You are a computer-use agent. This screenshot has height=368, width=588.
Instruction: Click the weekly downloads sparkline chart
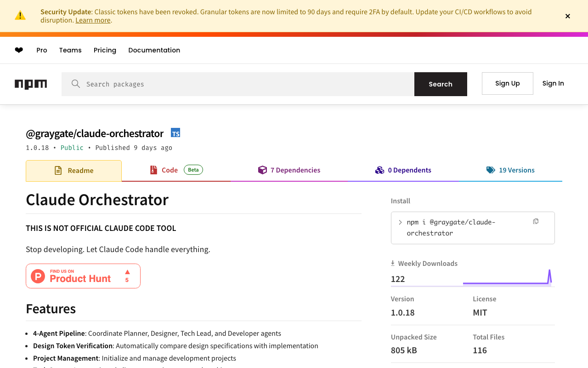(x=507, y=277)
